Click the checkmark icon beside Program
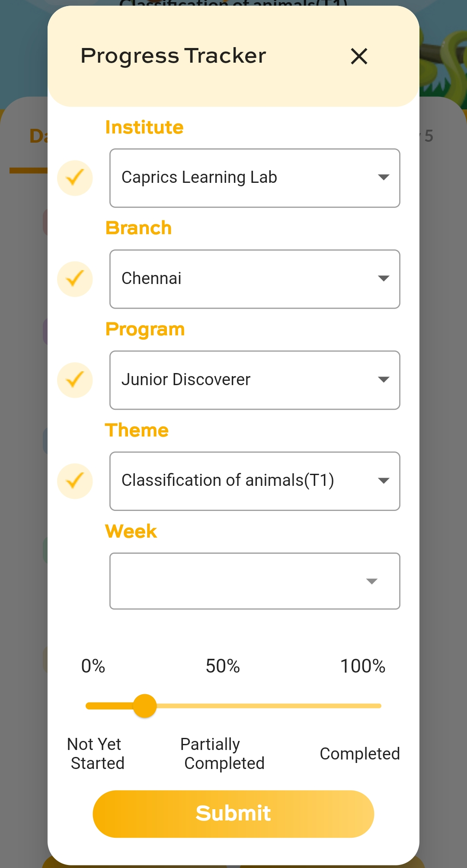 pos(75,380)
